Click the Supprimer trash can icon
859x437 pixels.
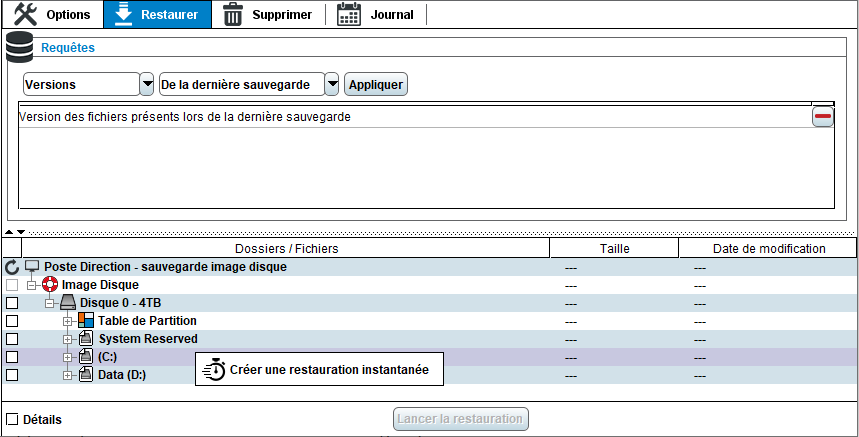click(233, 14)
